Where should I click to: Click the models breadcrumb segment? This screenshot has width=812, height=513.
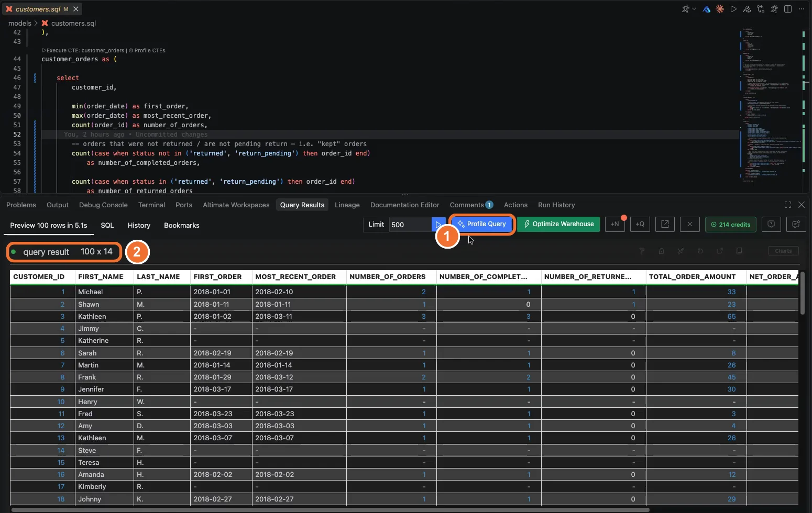pyautogui.click(x=20, y=23)
